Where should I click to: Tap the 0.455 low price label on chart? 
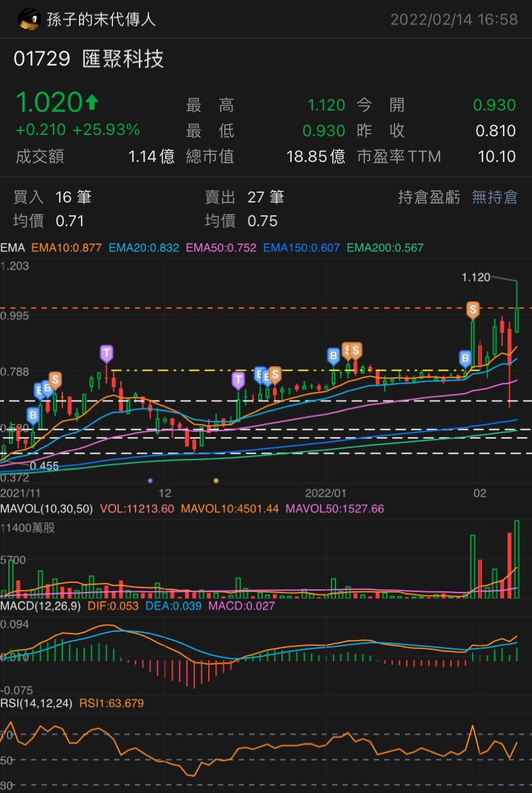pos(44,466)
